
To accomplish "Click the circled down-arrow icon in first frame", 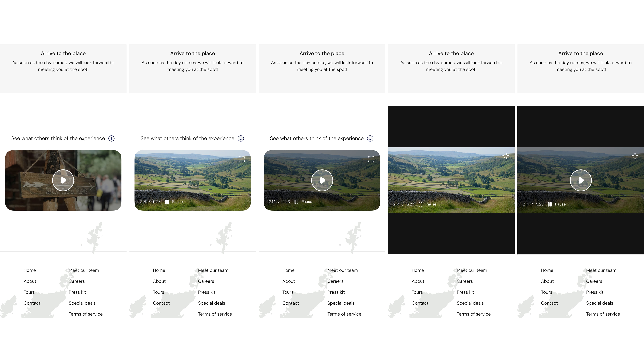I will (111, 138).
